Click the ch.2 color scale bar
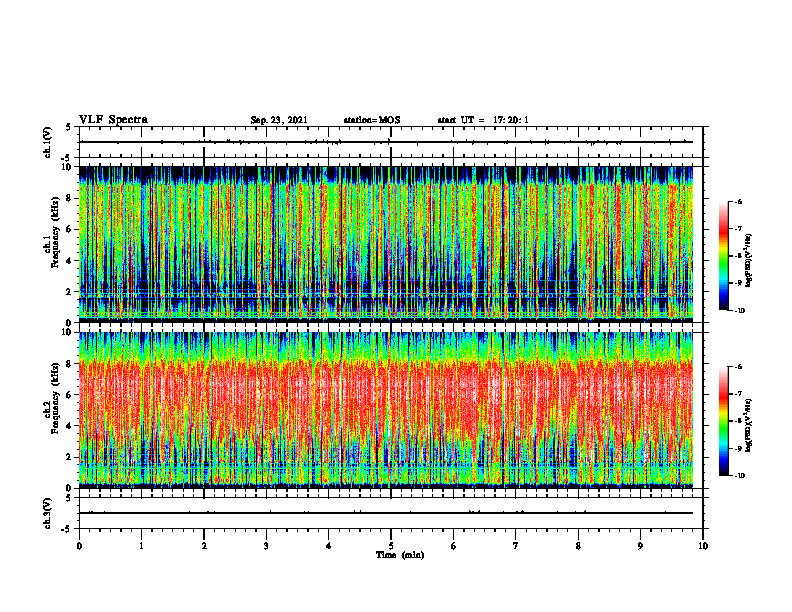This screenshot has height=612, width=792. 723,421
